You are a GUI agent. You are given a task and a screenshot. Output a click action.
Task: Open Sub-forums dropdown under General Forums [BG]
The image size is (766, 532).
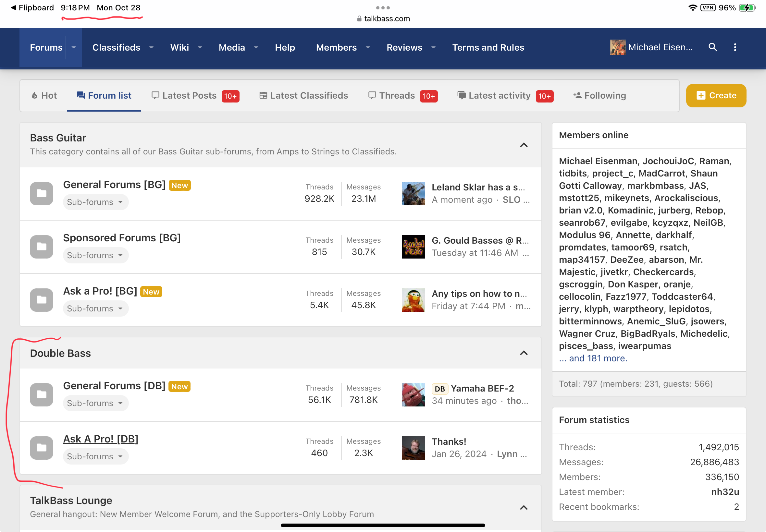tap(95, 202)
